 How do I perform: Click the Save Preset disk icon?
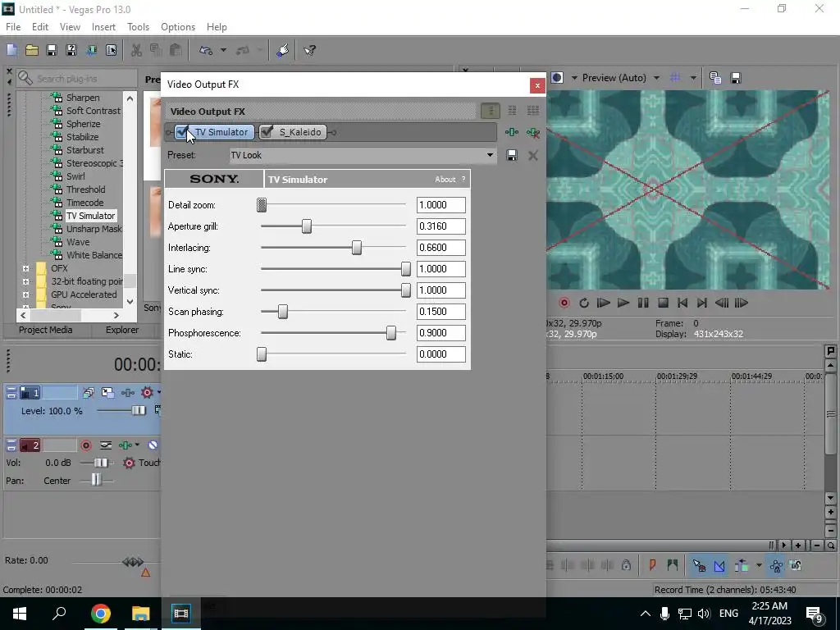512,155
